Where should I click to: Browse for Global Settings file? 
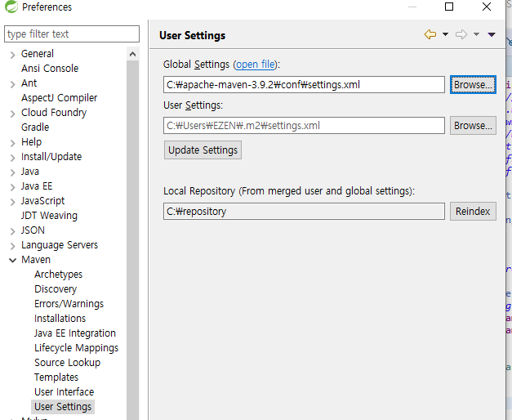(x=473, y=85)
